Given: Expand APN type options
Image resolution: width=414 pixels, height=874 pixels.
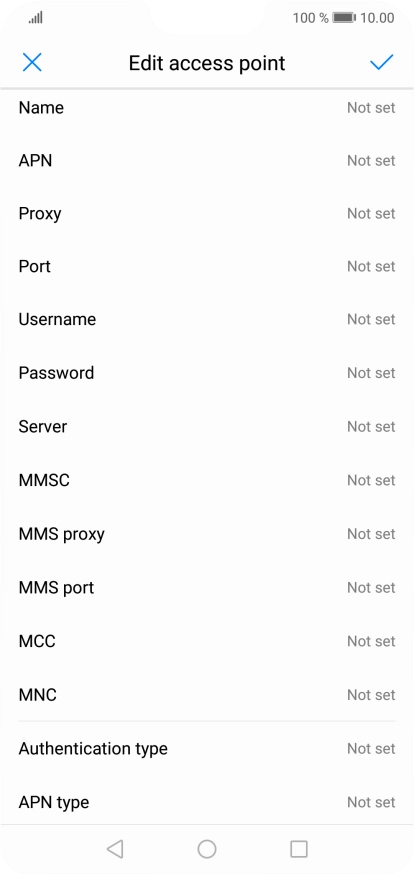Looking at the screenshot, I should 207,802.
